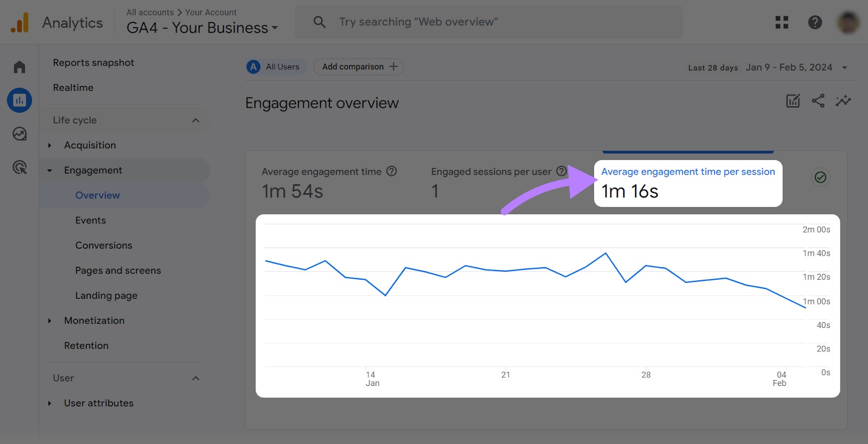Viewport: 868px width, 444px height.
Task: Open the Realtime report
Action: (73, 88)
